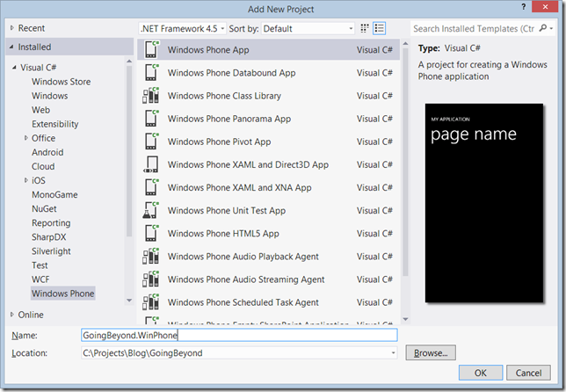Click in the Name input field
The width and height of the screenshot is (566, 392).
tap(239, 335)
